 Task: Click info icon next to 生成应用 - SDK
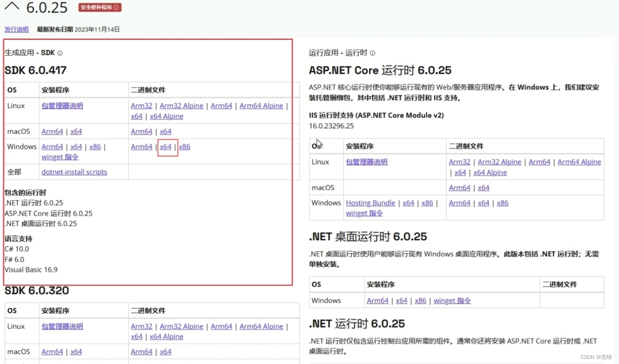pos(60,53)
